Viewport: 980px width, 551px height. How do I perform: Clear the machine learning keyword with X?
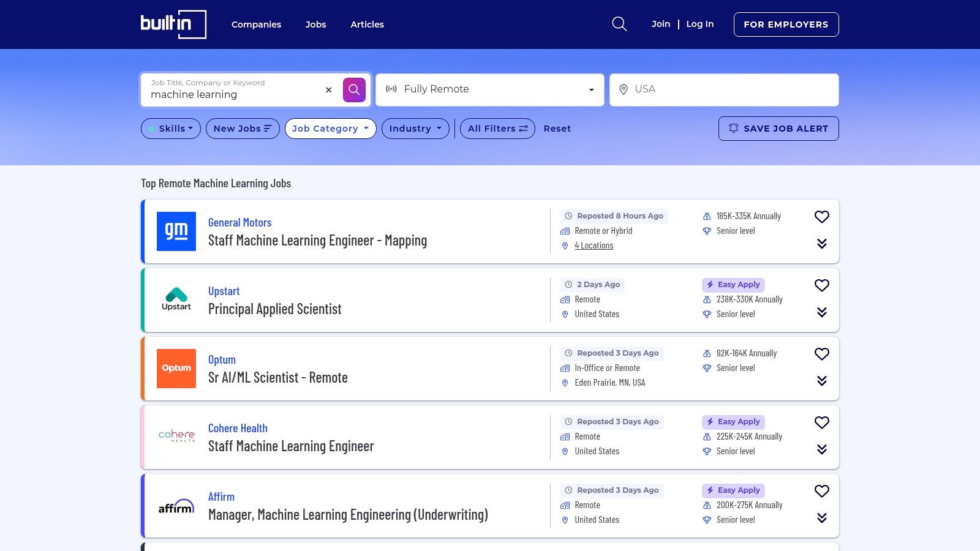click(329, 90)
